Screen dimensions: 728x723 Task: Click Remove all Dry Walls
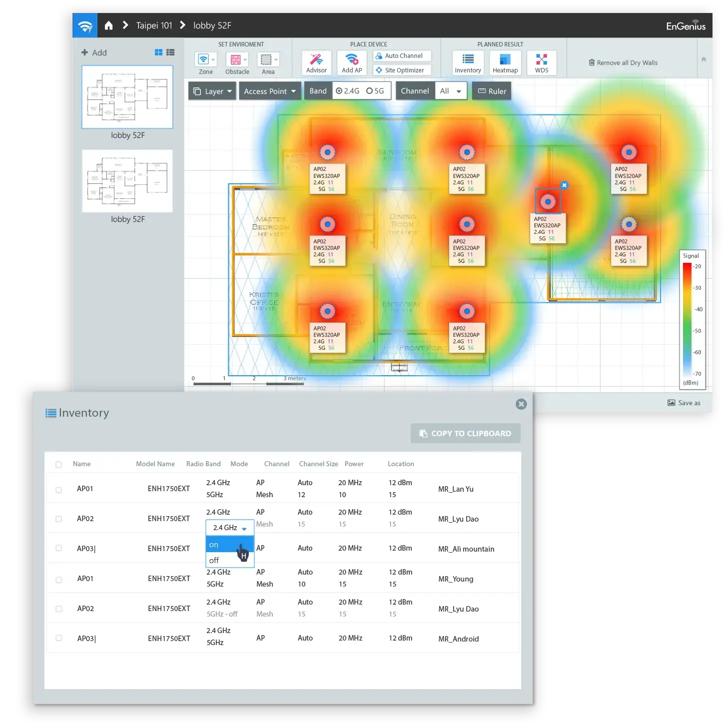pyautogui.click(x=623, y=63)
